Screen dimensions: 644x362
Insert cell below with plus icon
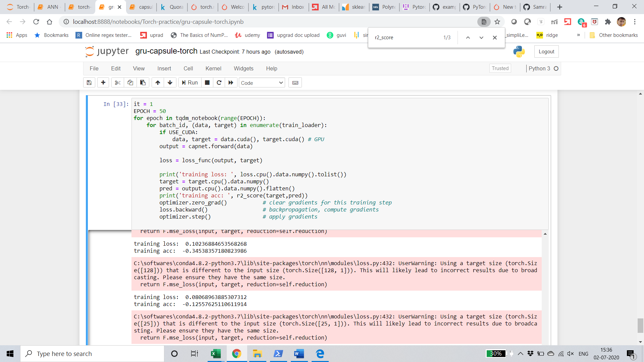103,83
